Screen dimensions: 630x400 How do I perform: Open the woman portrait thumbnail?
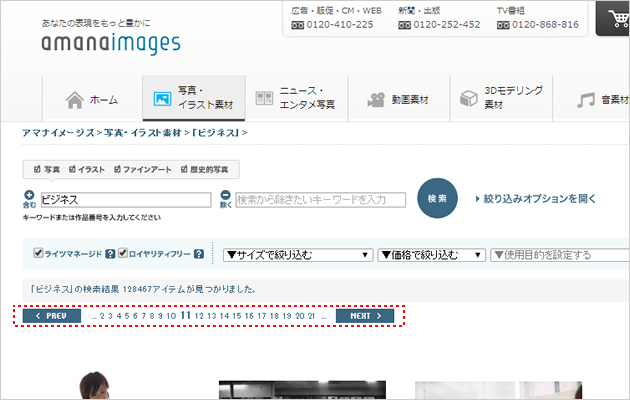94,385
